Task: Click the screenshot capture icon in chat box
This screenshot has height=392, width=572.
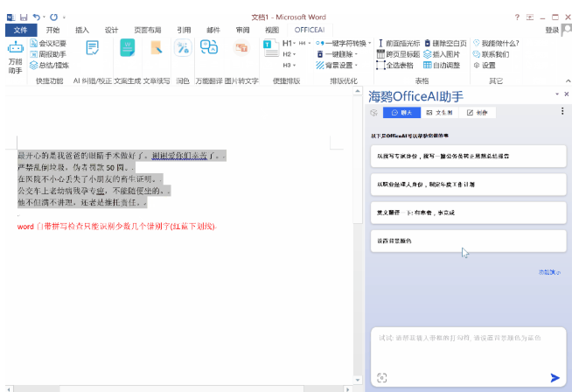Action: 382,378
